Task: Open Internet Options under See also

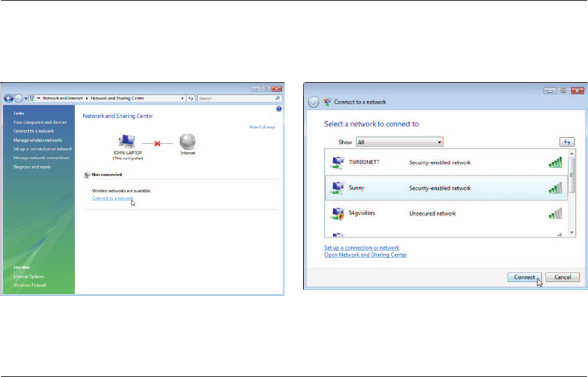Action: click(x=28, y=276)
